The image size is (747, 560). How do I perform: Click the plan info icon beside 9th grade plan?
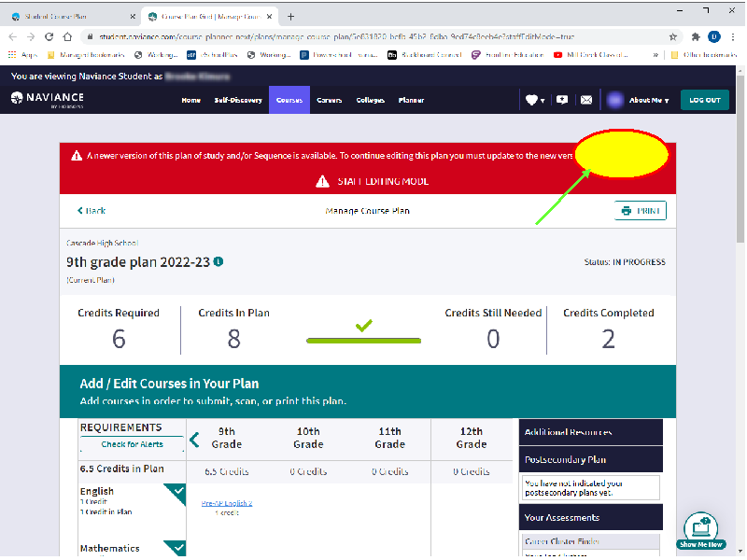tap(218, 262)
